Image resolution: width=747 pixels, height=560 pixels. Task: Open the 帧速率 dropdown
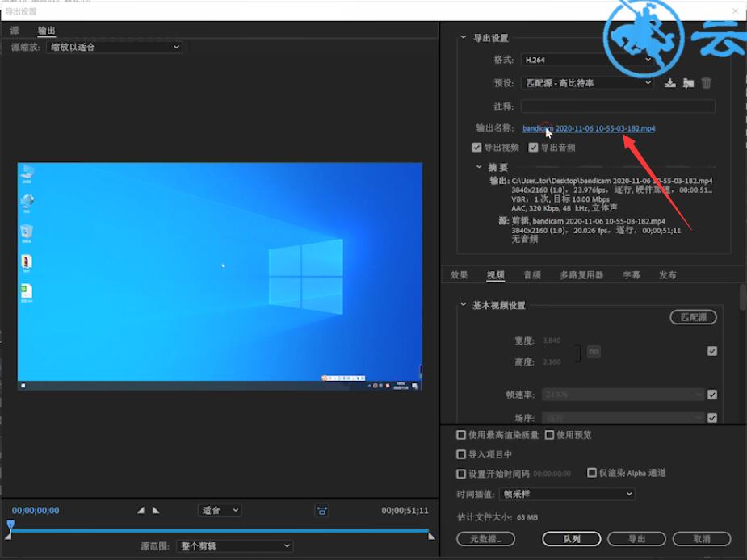(623, 395)
